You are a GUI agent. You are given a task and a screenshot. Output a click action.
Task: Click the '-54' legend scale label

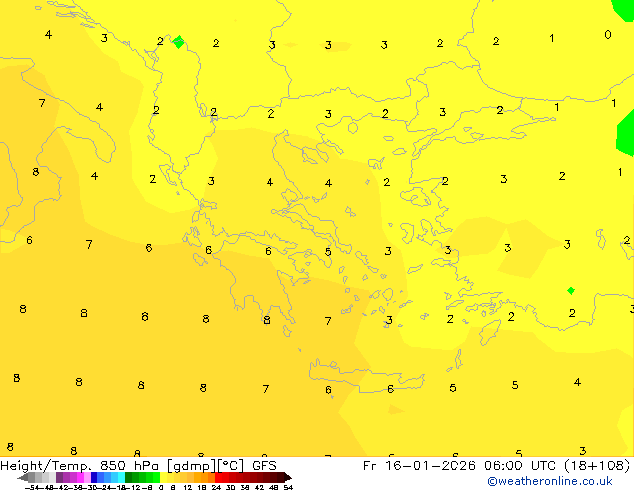(31, 487)
